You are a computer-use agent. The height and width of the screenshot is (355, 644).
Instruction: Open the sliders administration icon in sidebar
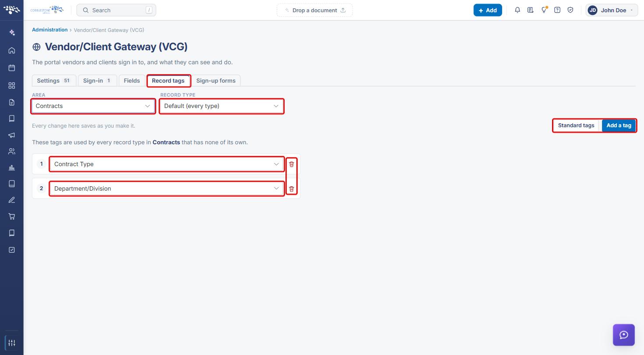point(12,343)
